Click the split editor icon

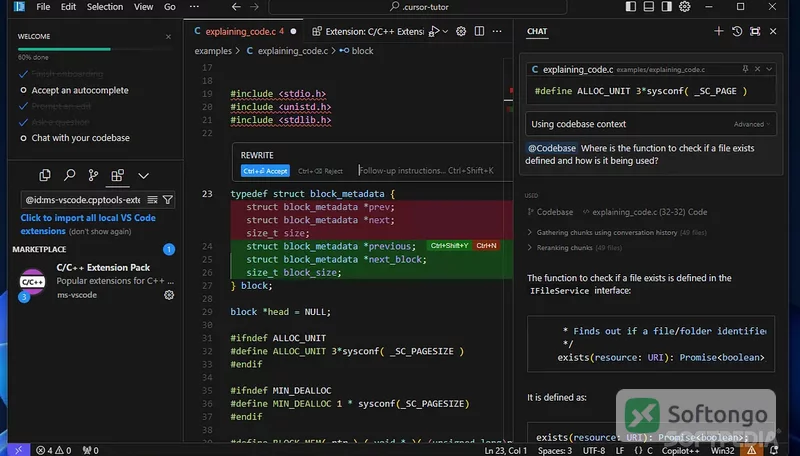coord(479,31)
